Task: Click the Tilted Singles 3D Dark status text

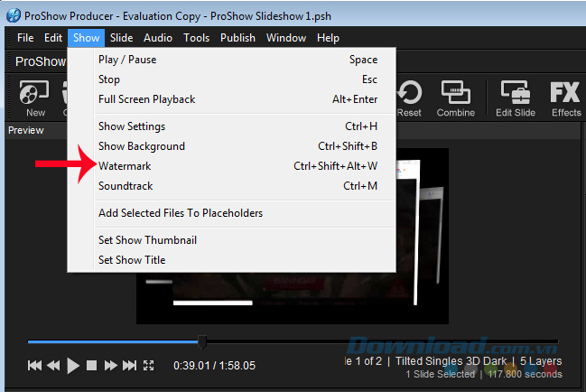Action: [451, 361]
